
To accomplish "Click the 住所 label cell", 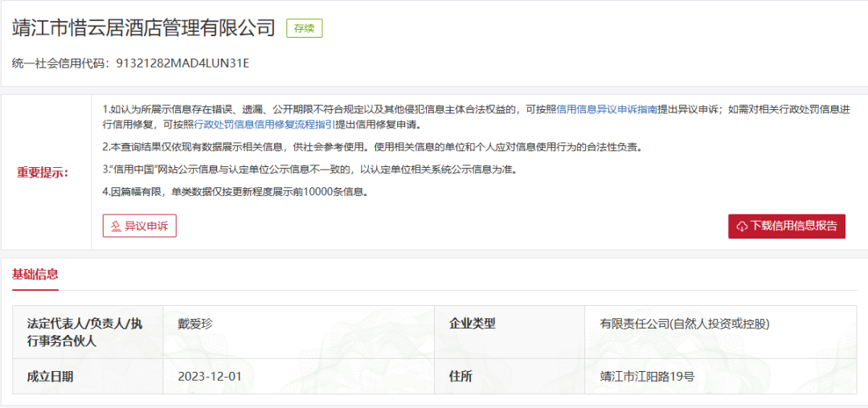I will click(510, 377).
